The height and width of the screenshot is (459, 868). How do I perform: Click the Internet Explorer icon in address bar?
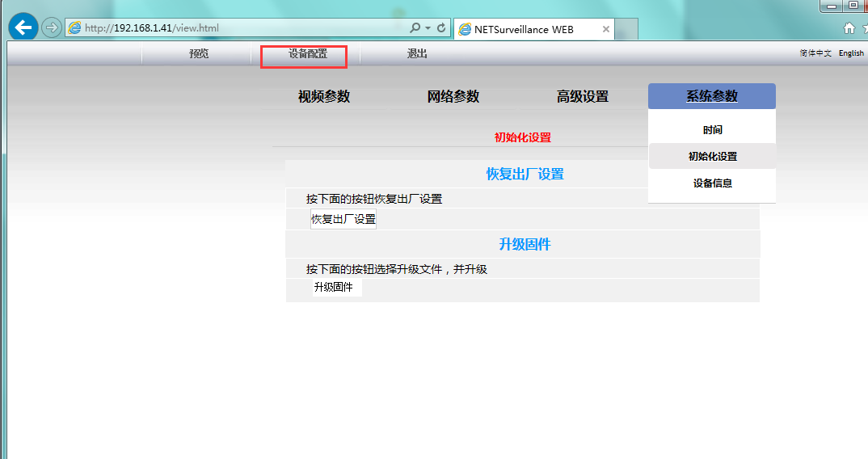pos(75,27)
